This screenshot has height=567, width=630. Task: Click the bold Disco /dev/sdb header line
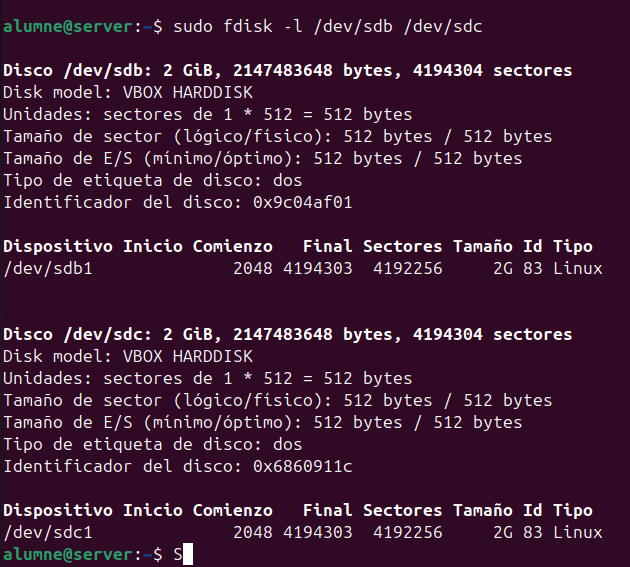point(288,71)
